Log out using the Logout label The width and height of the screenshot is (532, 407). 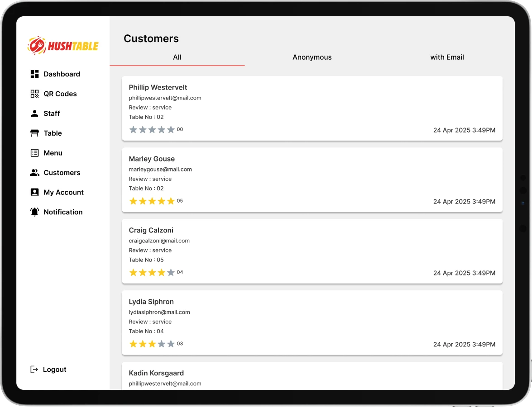click(x=55, y=369)
